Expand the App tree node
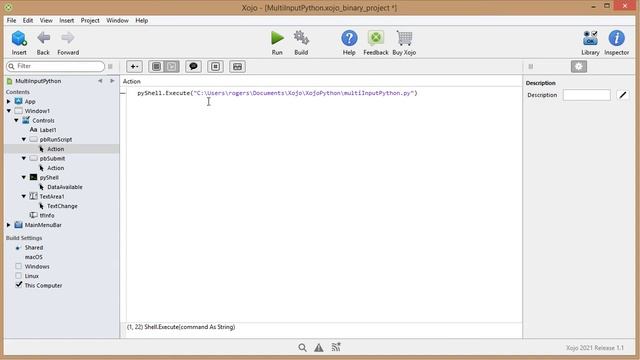The width and height of the screenshot is (640, 360). coord(9,101)
